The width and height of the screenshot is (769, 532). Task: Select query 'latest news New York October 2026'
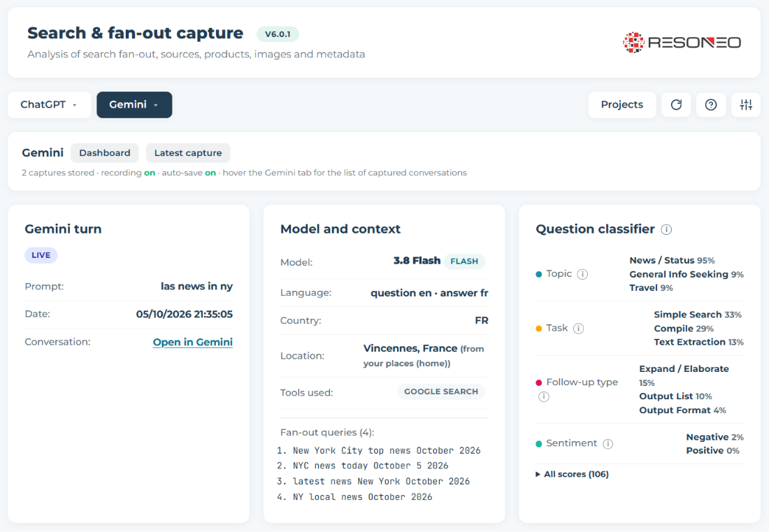coord(381,481)
